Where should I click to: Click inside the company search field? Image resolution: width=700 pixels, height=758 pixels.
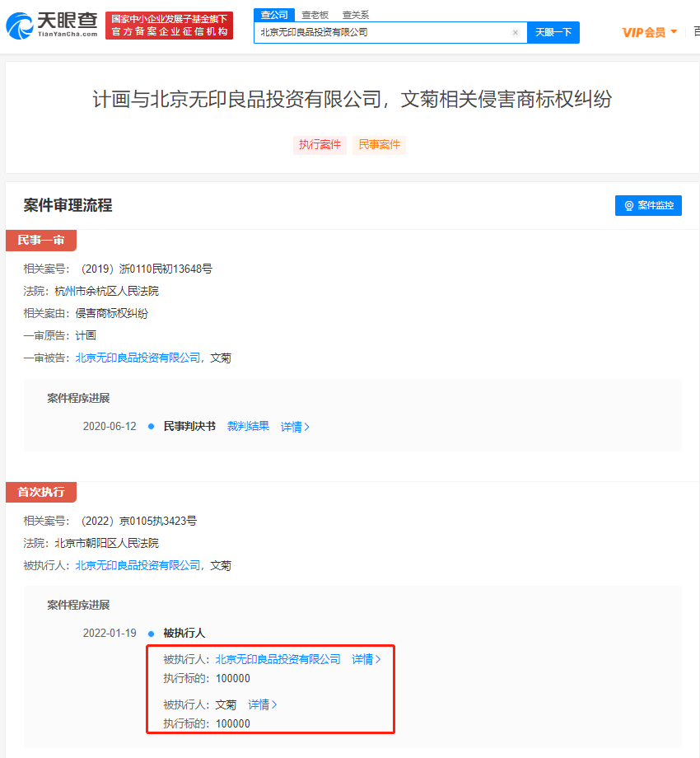pyautogui.click(x=379, y=33)
